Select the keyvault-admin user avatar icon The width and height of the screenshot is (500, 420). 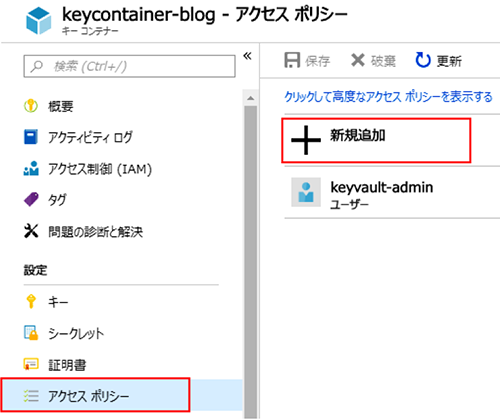pyautogui.click(x=306, y=192)
